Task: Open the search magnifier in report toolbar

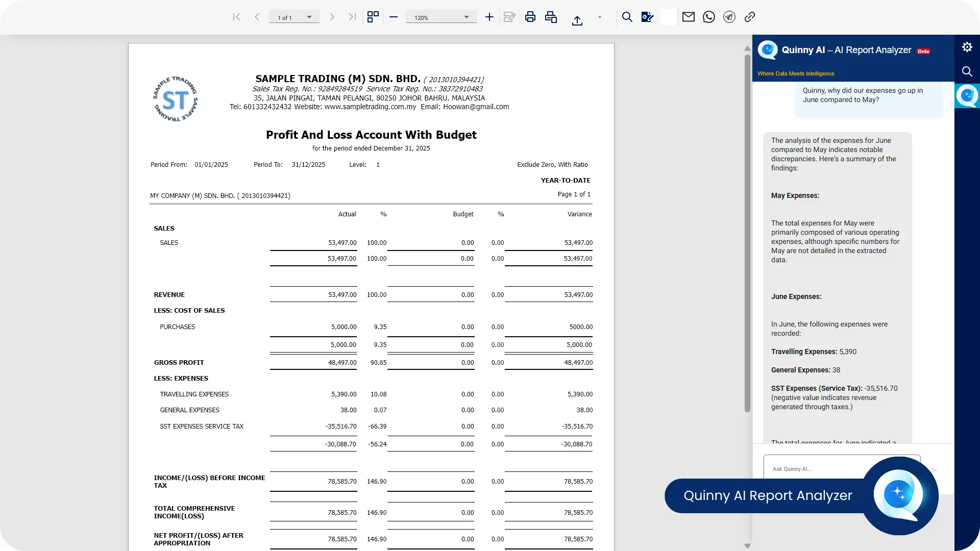Action: pos(627,17)
